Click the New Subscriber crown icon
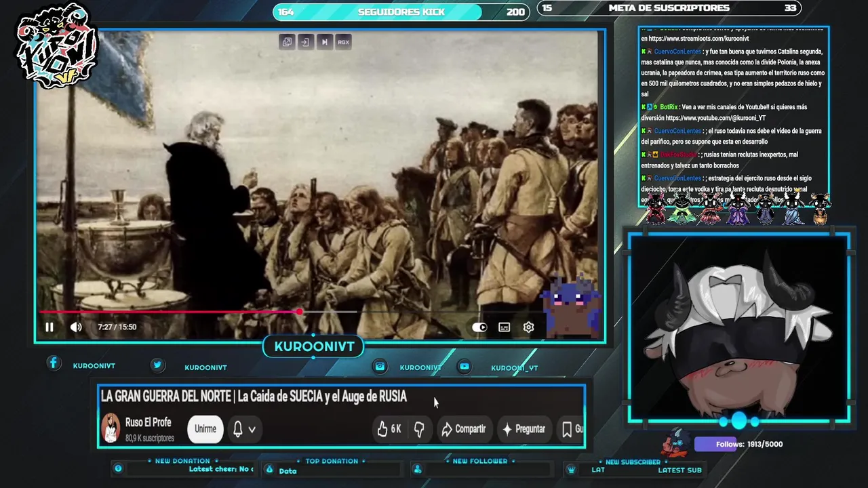Viewport: 868px width, 488px height. pos(572,470)
